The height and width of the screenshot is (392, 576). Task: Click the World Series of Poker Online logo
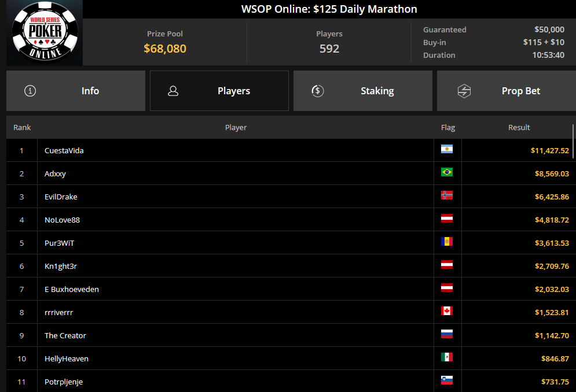tap(45, 32)
